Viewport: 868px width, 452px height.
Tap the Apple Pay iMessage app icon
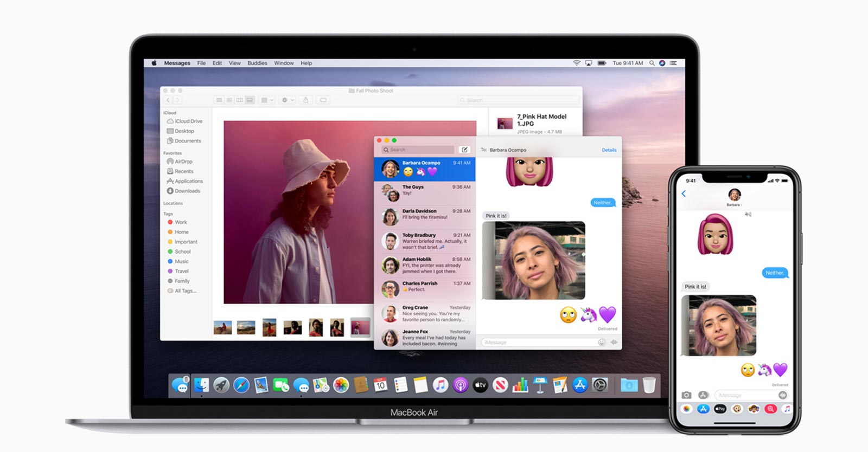click(x=720, y=409)
